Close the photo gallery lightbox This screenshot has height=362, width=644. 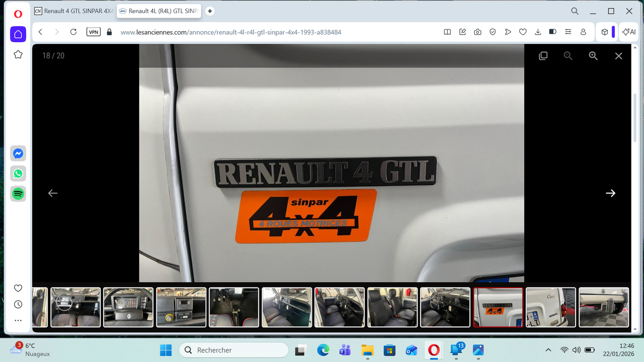click(618, 56)
